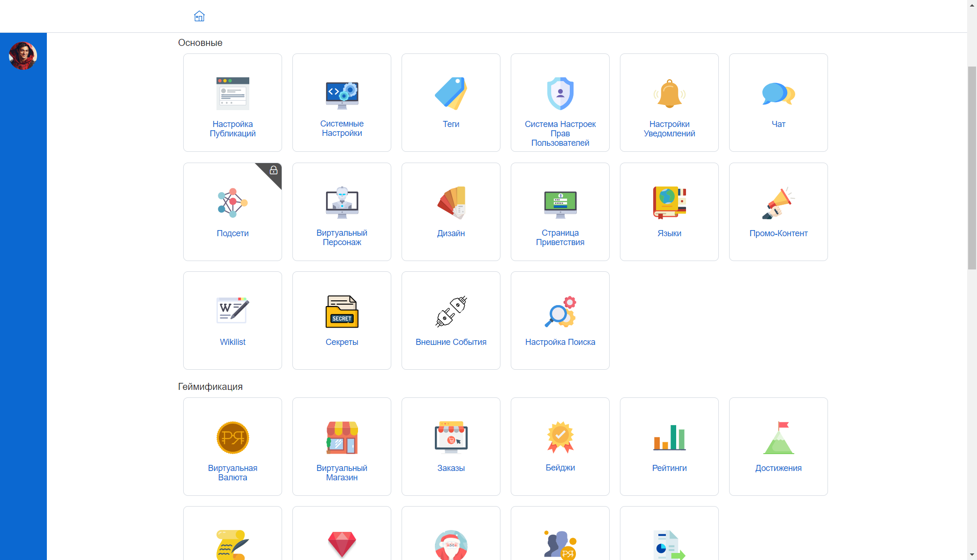
Task: Click the lock badge on Подсети tile
Action: [x=274, y=170]
